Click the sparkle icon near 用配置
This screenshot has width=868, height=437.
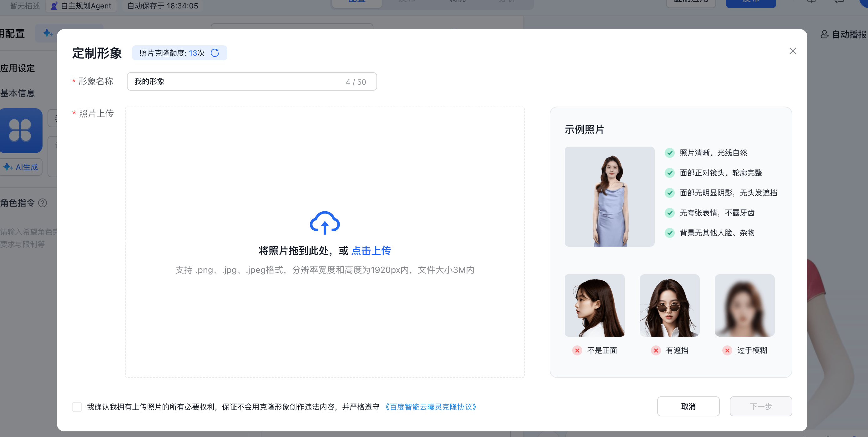48,33
